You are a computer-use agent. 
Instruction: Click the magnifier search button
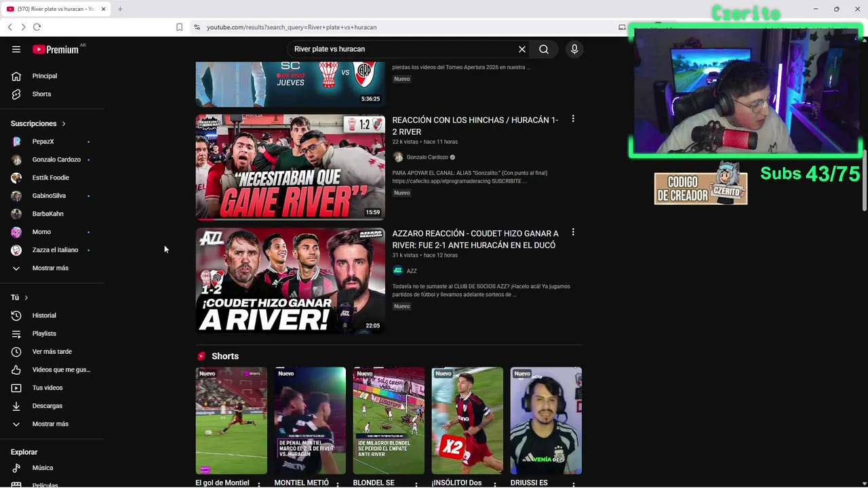pyautogui.click(x=544, y=49)
